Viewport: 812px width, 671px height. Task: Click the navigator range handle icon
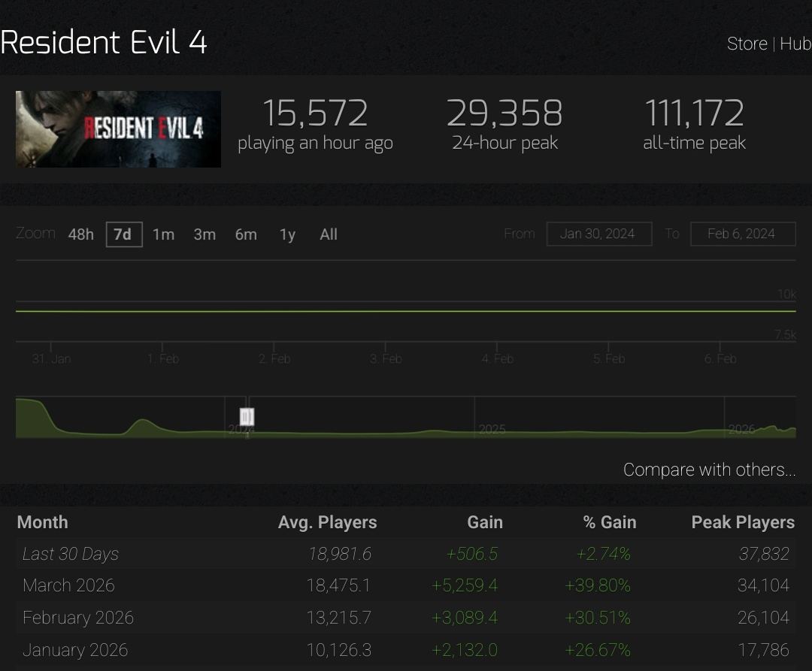[x=247, y=416]
